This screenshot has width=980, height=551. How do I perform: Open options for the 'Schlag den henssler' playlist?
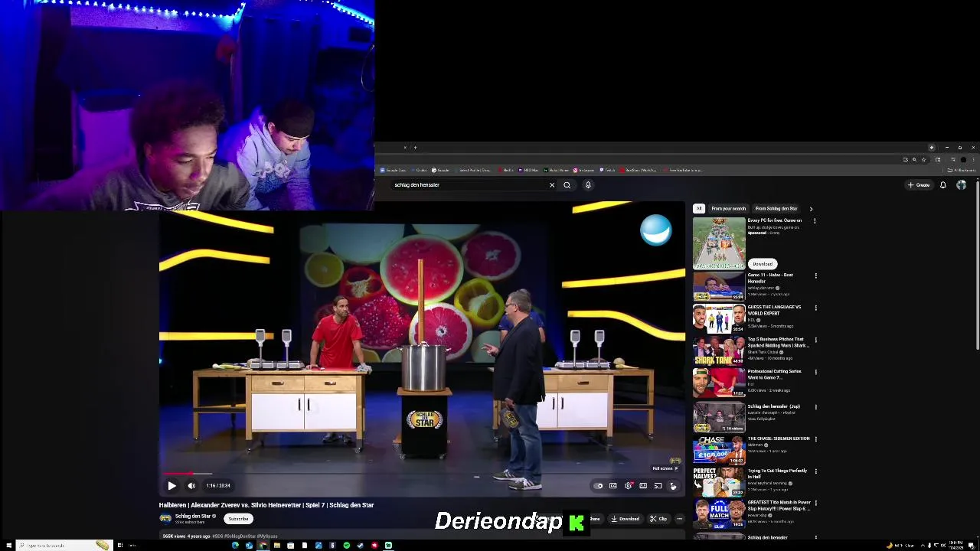point(815,407)
